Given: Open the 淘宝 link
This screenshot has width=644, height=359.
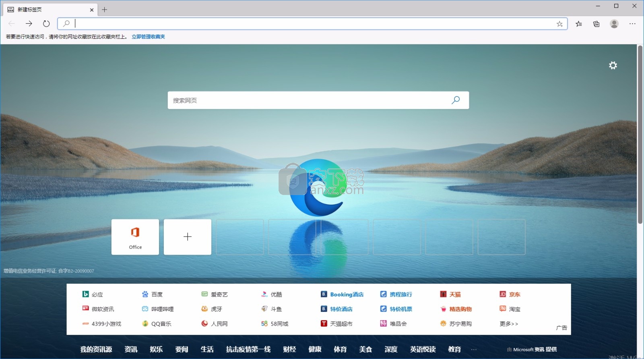Looking at the screenshot, I should (x=510, y=309).
